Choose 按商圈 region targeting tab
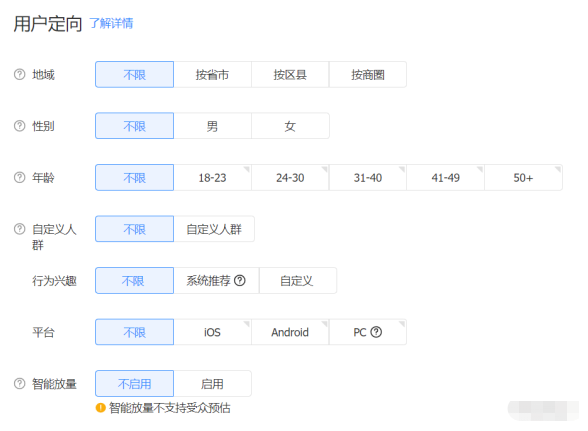The image size is (588, 431). point(368,75)
